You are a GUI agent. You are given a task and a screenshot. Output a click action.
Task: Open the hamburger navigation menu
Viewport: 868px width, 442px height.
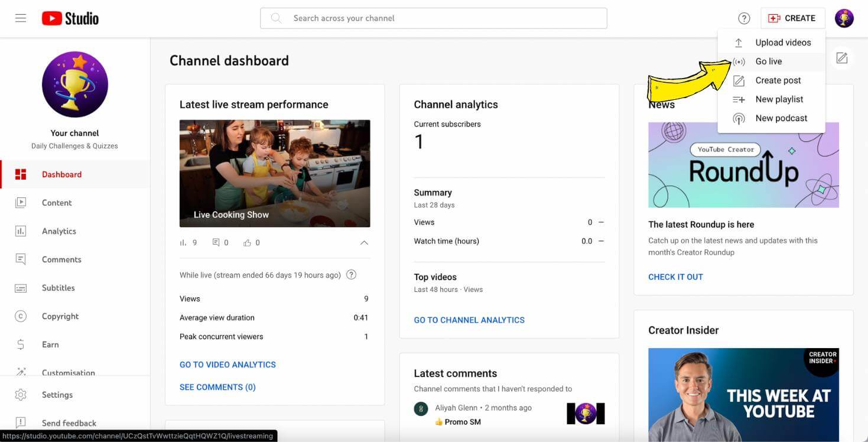21,18
